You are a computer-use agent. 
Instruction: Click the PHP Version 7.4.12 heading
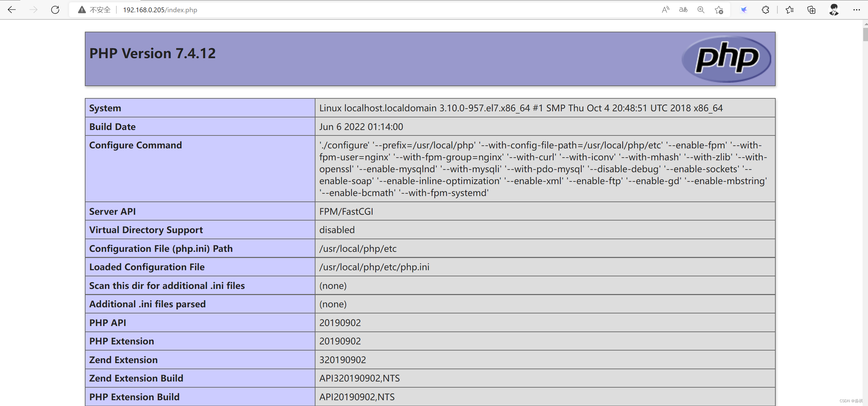[152, 53]
